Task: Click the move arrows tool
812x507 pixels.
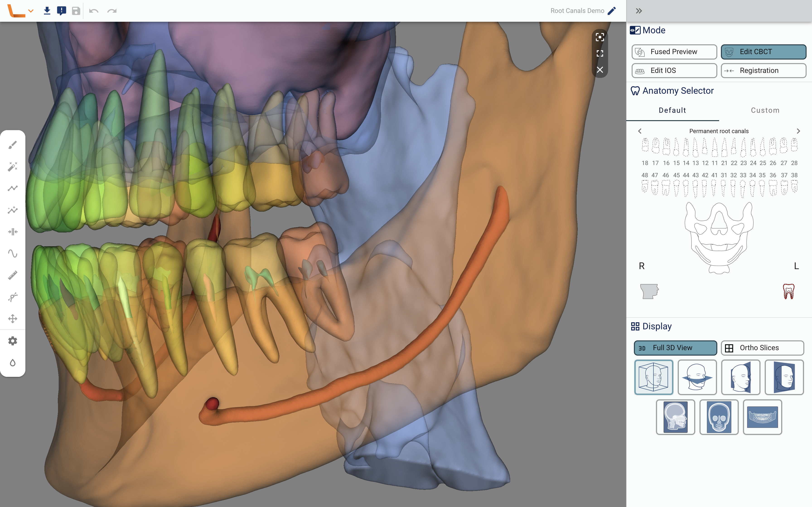Action: point(13,318)
